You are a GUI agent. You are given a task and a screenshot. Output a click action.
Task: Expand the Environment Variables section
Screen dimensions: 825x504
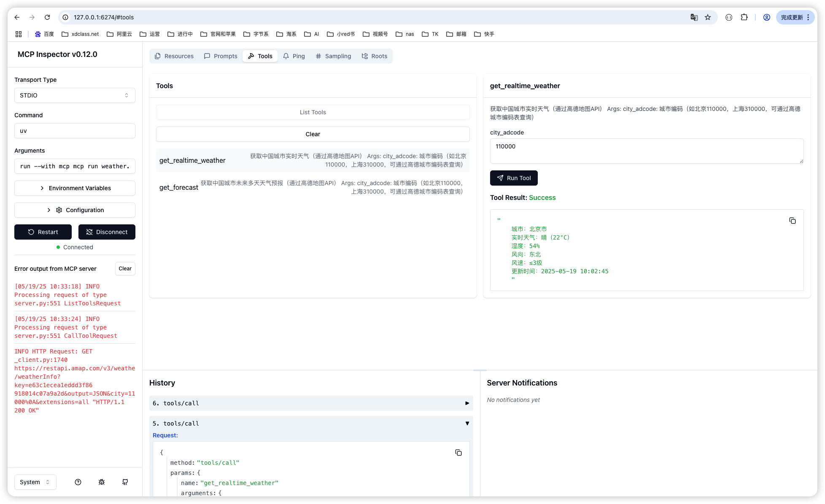(x=75, y=188)
